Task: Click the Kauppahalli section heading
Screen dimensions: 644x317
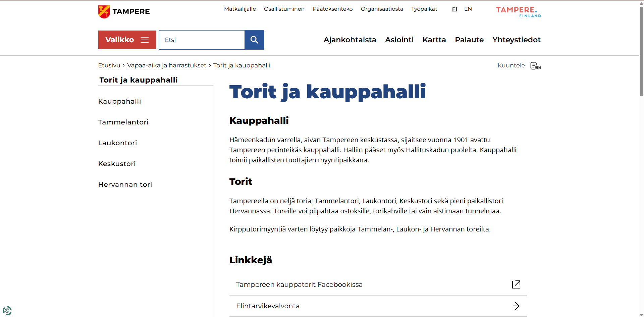Action: 259,120
